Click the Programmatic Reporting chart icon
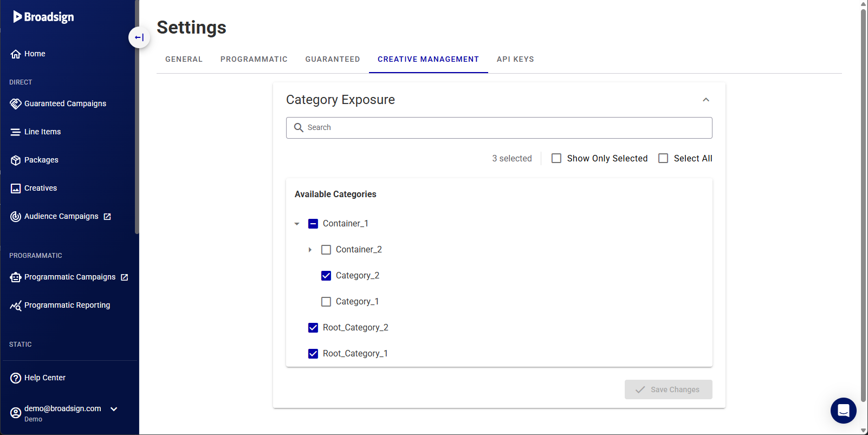Screen dimensions: 868x435 16,305
